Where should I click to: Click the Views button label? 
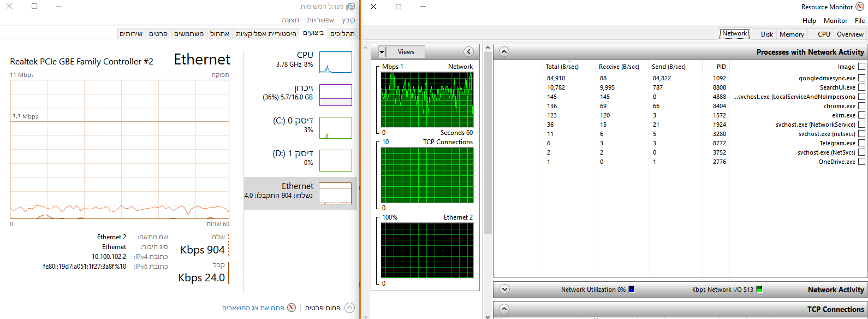[x=406, y=52]
